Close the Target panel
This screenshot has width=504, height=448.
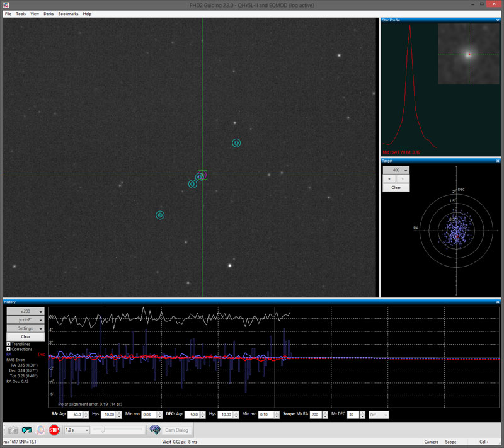point(498,161)
